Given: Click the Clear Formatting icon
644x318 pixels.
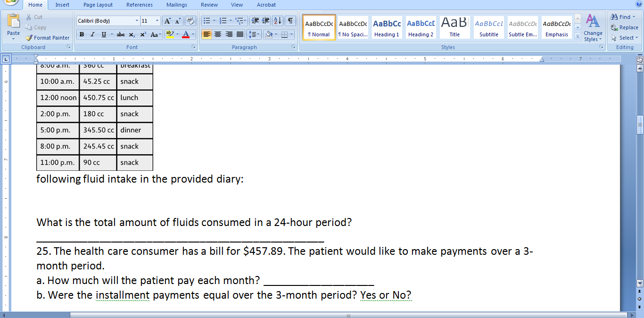Looking at the screenshot, I should [x=190, y=21].
